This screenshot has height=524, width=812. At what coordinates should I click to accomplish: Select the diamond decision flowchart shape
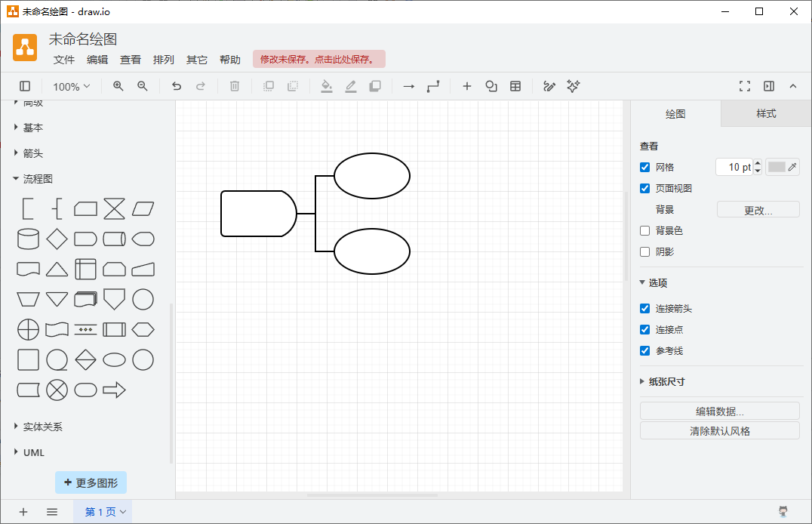point(57,239)
